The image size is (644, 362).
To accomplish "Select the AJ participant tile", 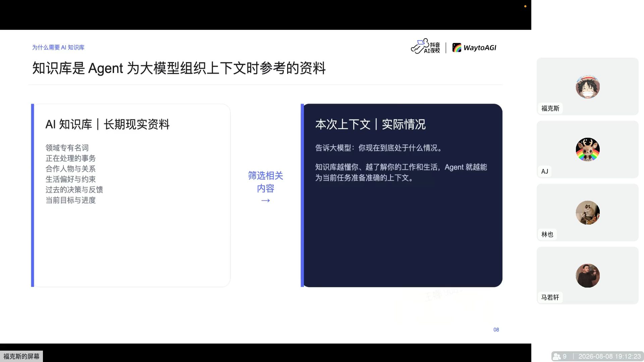I will [588, 149].
